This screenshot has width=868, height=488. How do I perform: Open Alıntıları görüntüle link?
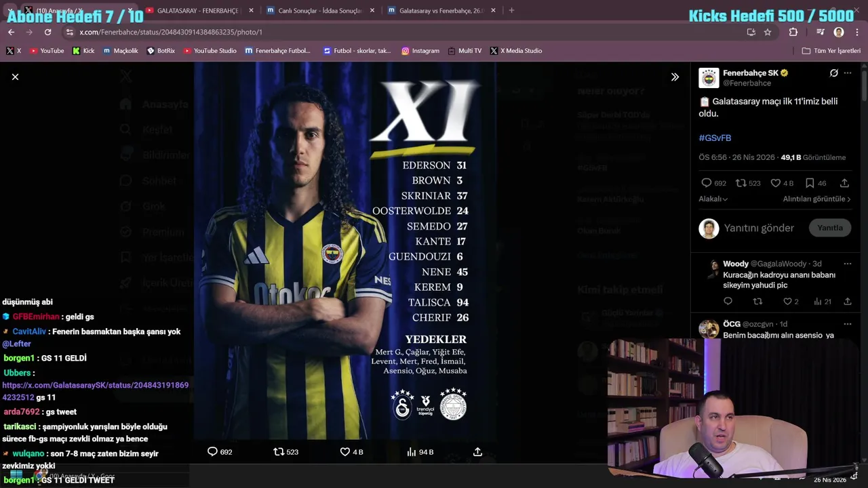click(816, 199)
